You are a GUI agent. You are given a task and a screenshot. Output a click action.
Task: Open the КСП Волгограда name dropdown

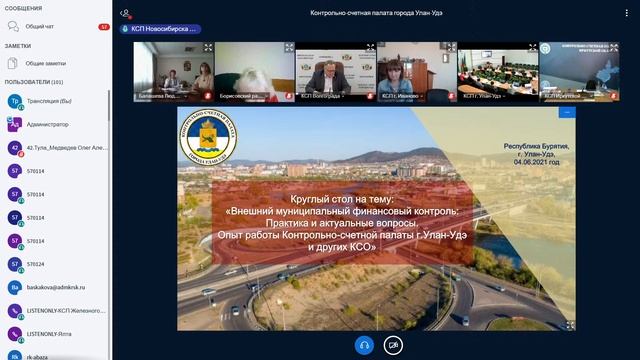(x=322, y=96)
